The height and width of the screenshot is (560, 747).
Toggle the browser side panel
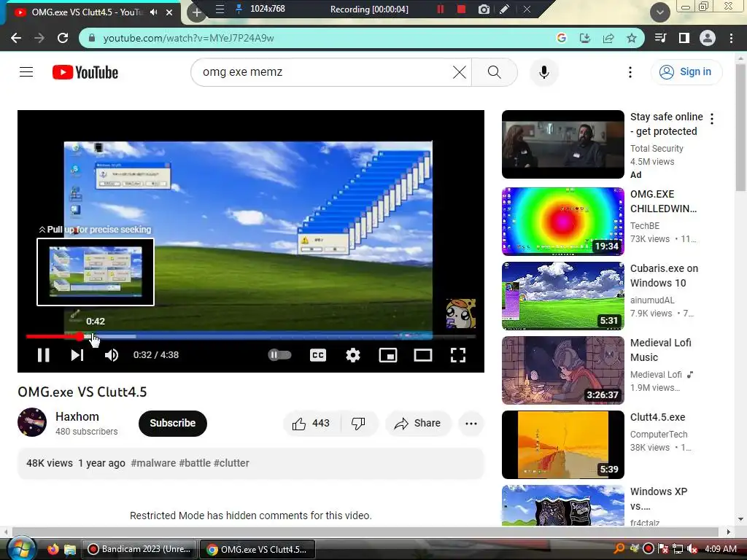[x=684, y=38]
